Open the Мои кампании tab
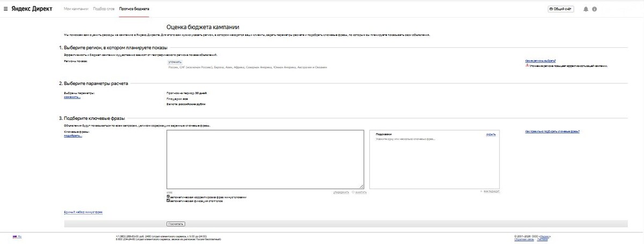Image resolution: width=644 pixels, height=244 pixels. tap(76, 9)
